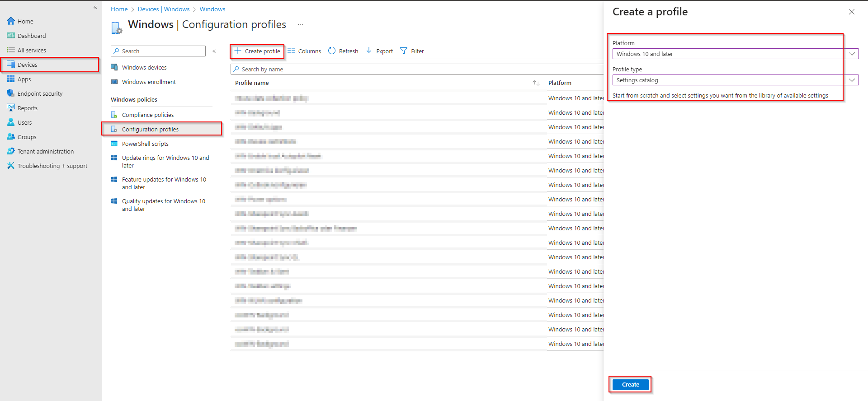
Task: Select the Devices icon in sidebar
Action: pyautogui.click(x=11, y=65)
